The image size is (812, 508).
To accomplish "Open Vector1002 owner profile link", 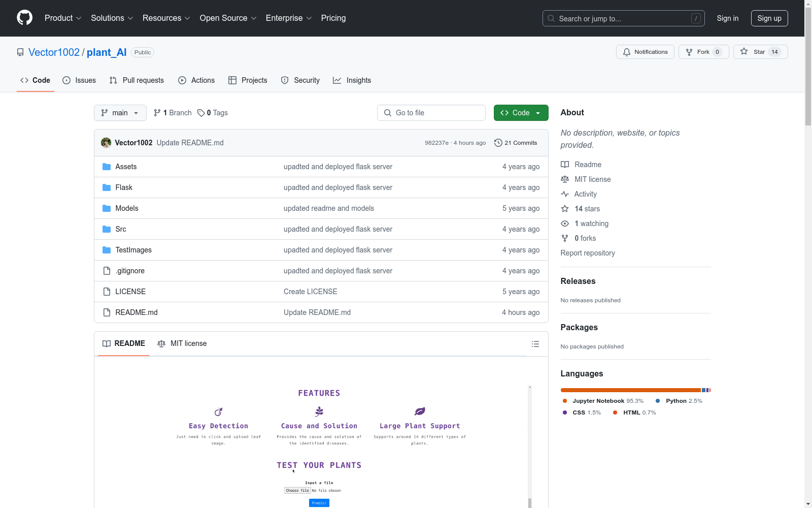I will [x=54, y=52].
